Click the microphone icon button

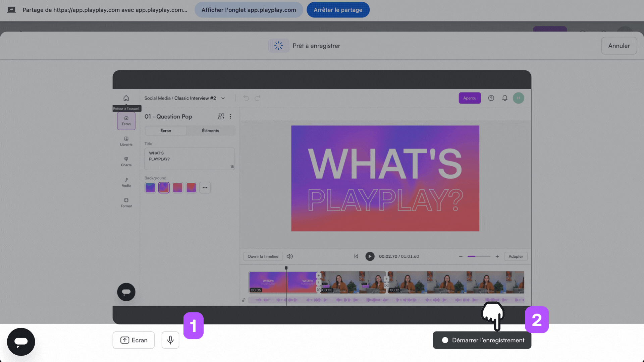[170, 340]
